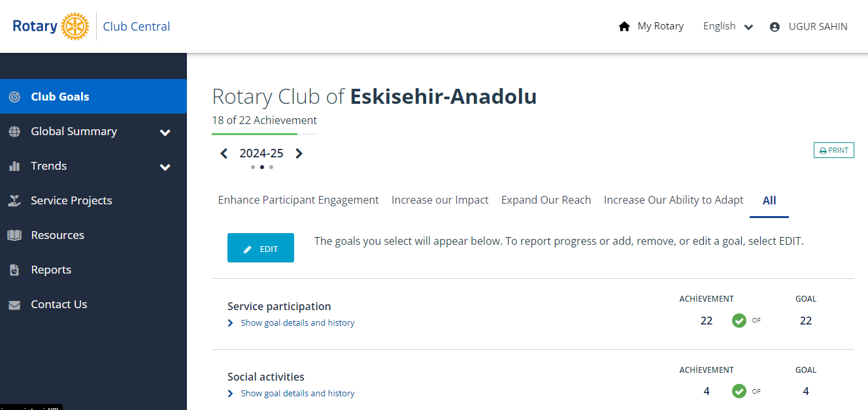The height and width of the screenshot is (410, 868).
Task: Click the Resources book icon
Action: [14, 235]
